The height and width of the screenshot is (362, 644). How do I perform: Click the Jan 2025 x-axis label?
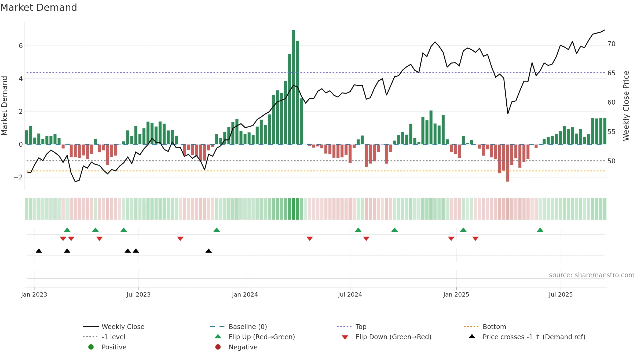pos(456,294)
